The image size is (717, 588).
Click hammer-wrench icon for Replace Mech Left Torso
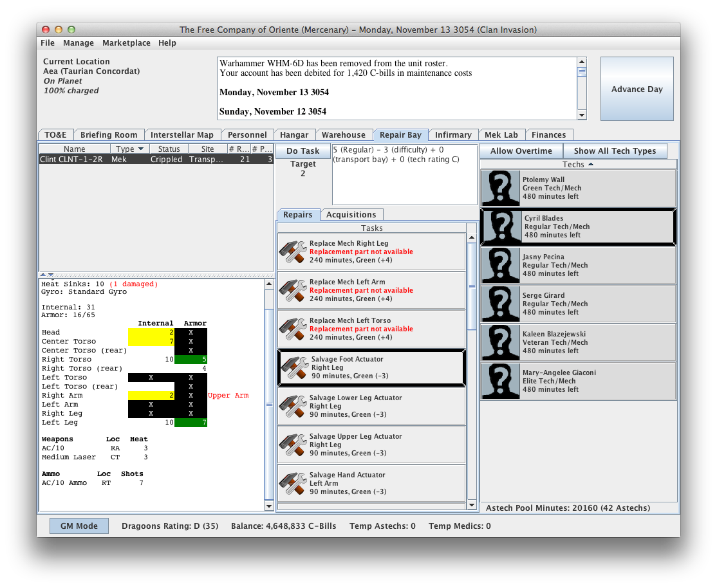click(x=293, y=329)
